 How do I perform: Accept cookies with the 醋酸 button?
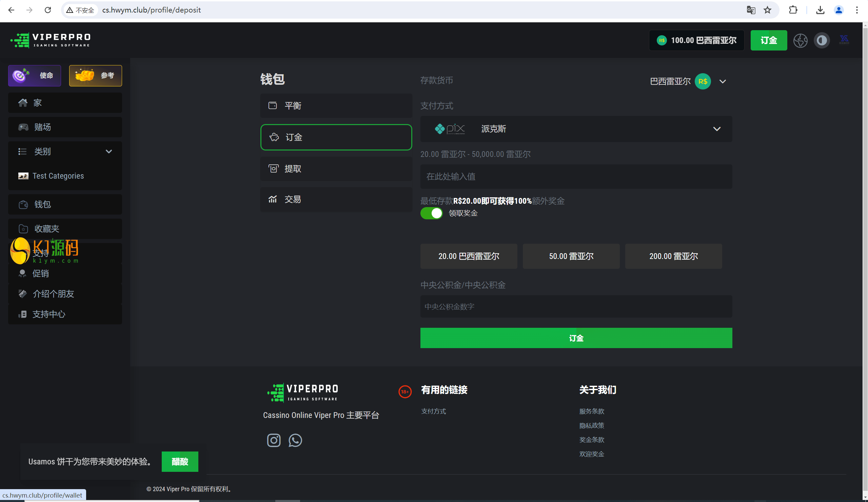click(180, 462)
